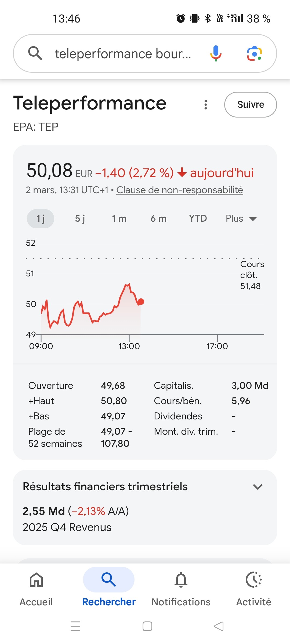Select the 1 j chart range
290x644 pixels.
tap(41, 219)
